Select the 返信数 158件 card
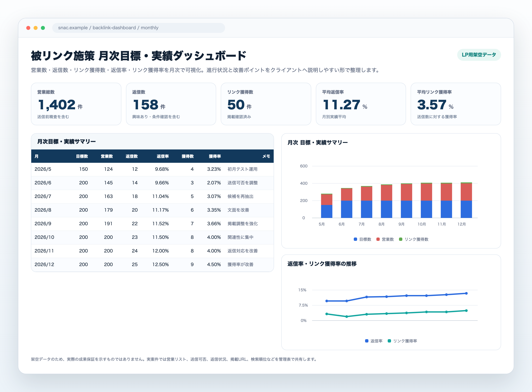This screenshot has width=532, height=392. (171, 104)
